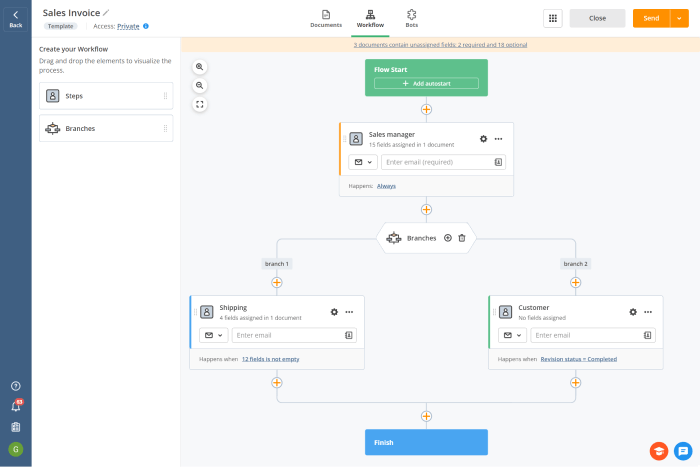
Task: Expand the Send button dropdown arrow
Action: pyautogui.click(x=679, y=18)
